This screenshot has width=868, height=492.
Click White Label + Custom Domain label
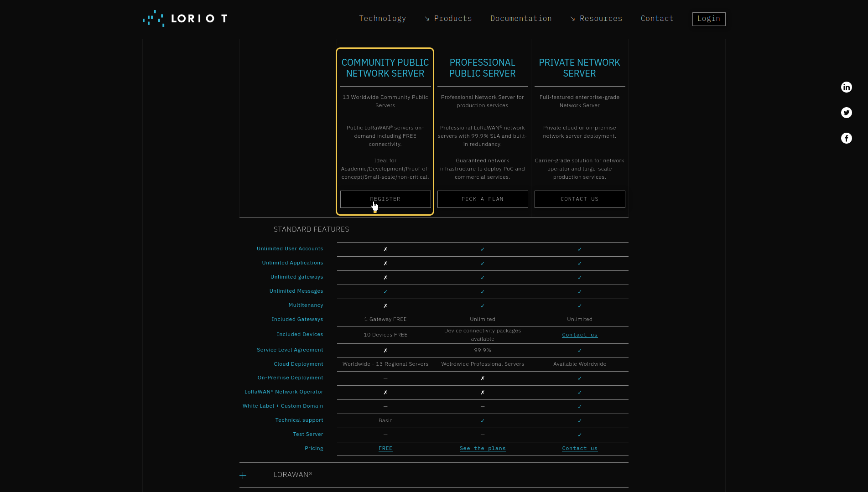pos(283,406)
